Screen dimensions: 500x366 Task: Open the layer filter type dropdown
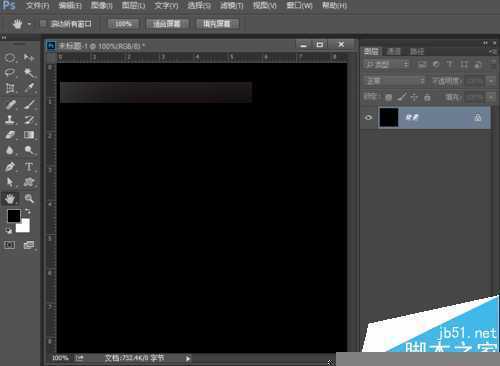click(x=387, y=65)
